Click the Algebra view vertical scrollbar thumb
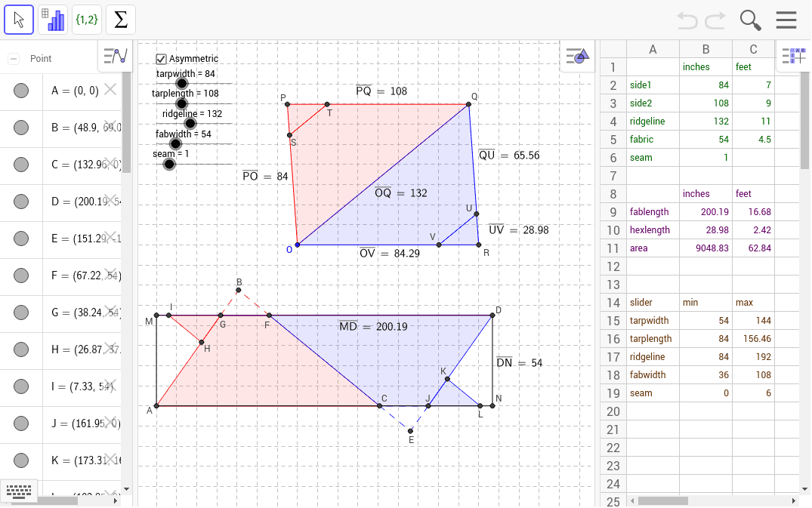 point(126,122)
